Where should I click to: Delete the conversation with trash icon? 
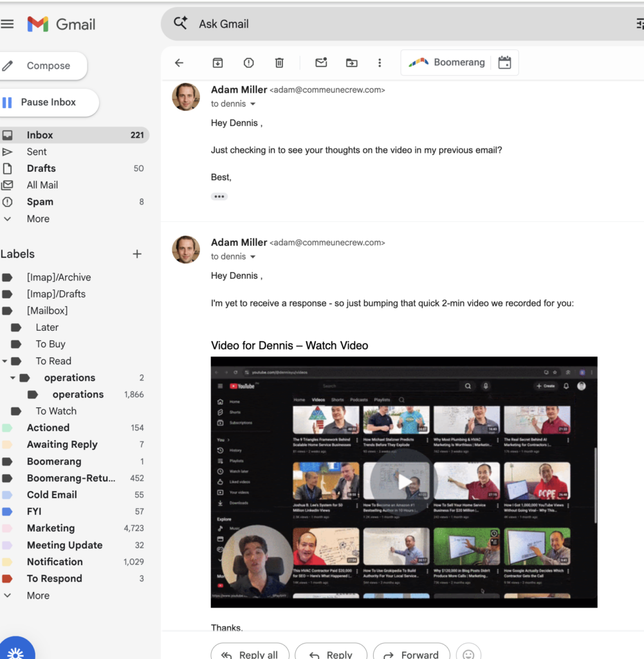coord(279,62)
